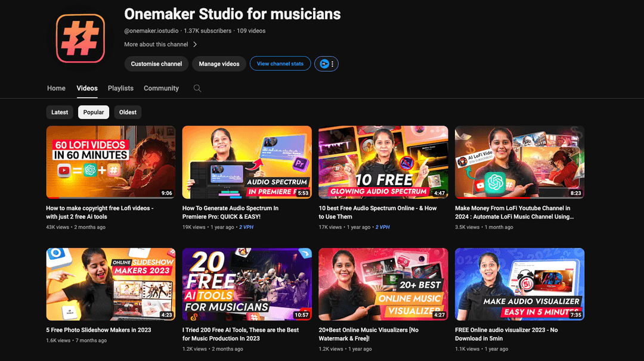Click the 20 Free AI Tools for Musicians thumbnail
The width and height of the screenshot is (644, 361).
[x=247, y=284]
